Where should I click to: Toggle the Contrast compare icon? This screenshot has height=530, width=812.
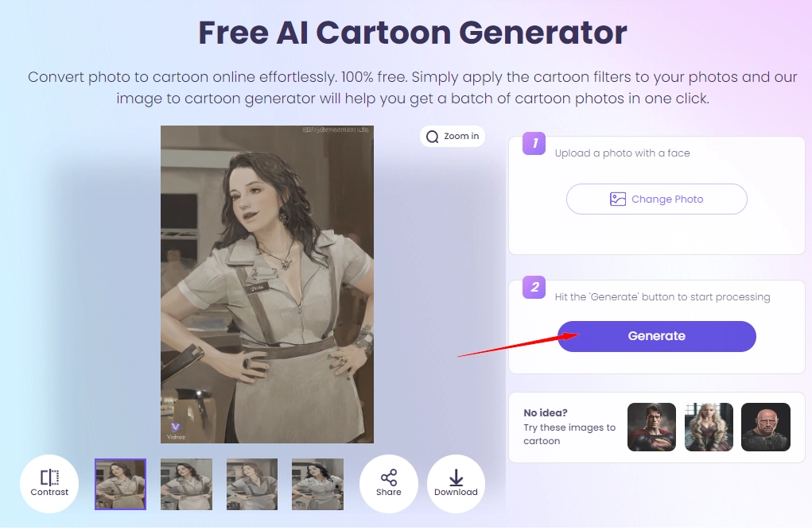tap(49, 478)
